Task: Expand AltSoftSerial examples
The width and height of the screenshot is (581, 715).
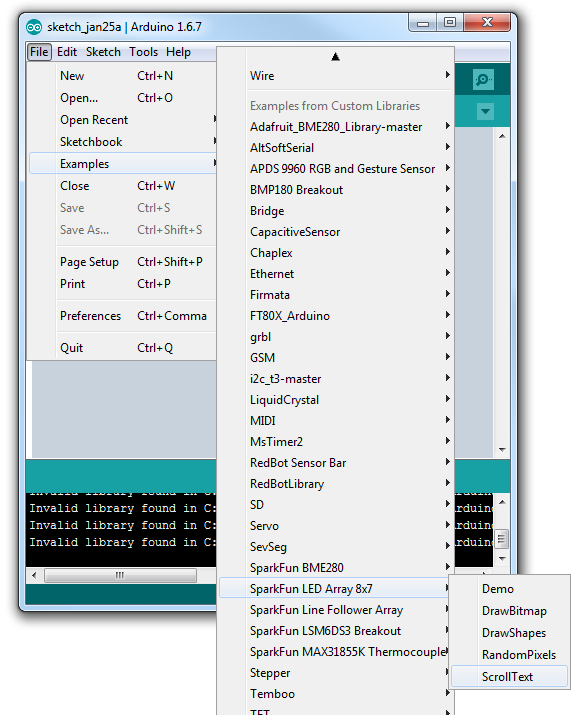Action: pyautogui.click(x=336, y=147)
